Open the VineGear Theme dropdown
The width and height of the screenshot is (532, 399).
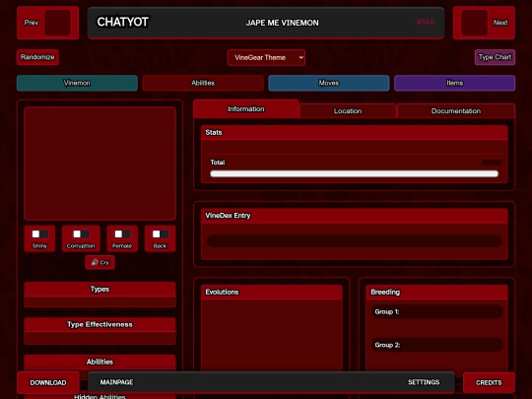point(266,57)
